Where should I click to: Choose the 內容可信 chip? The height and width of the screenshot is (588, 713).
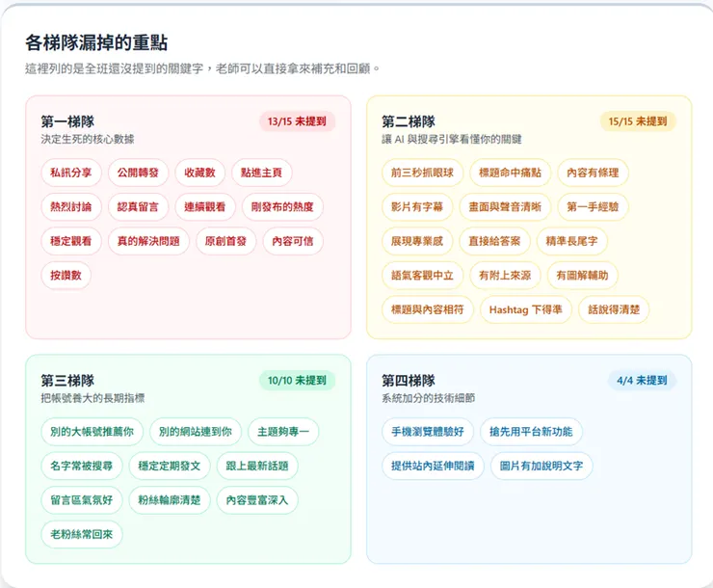pyautogui.click(x=293, y=241)
